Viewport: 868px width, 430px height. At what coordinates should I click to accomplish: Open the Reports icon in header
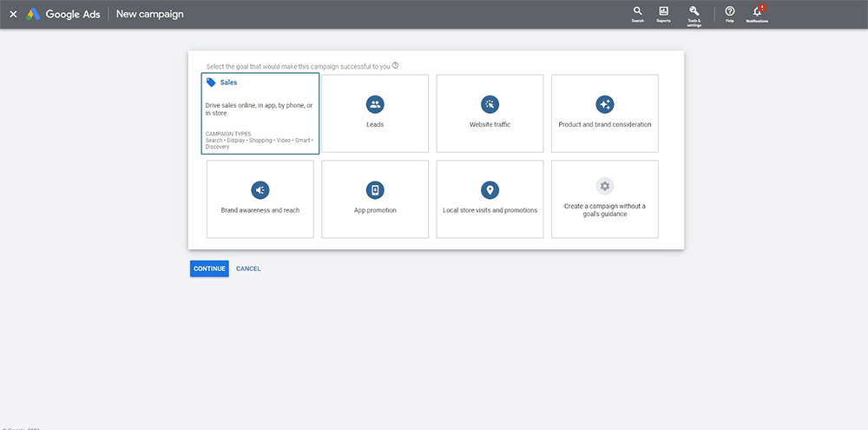(663, 11)
